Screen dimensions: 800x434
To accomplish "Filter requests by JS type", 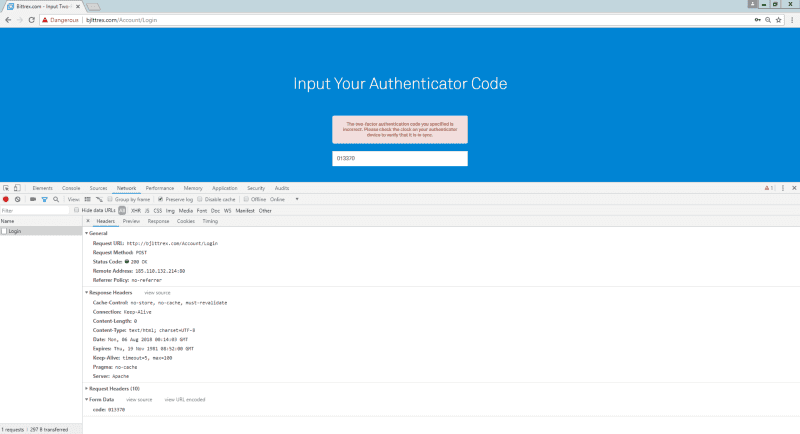I will [x=147, y=211].
